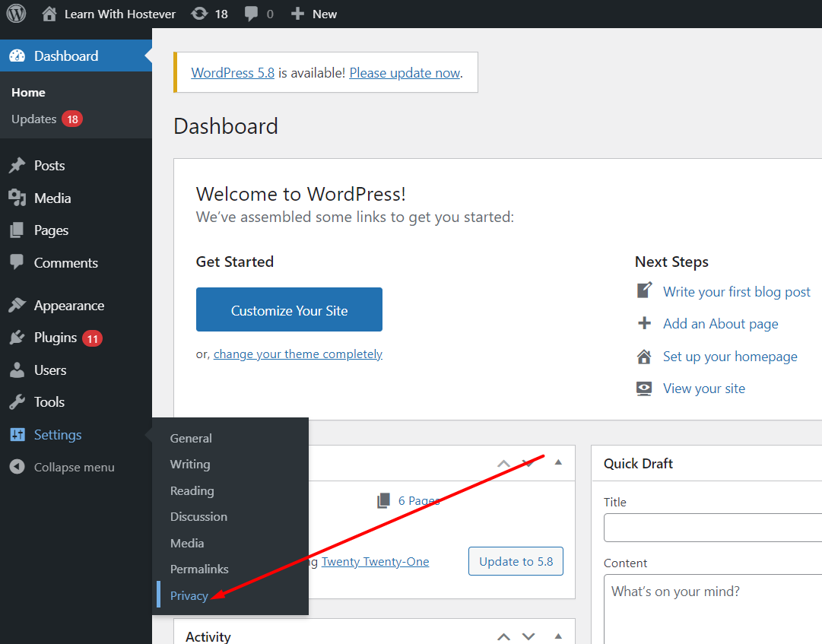Click the Appearance paintbrush icon

click(17, 305)
